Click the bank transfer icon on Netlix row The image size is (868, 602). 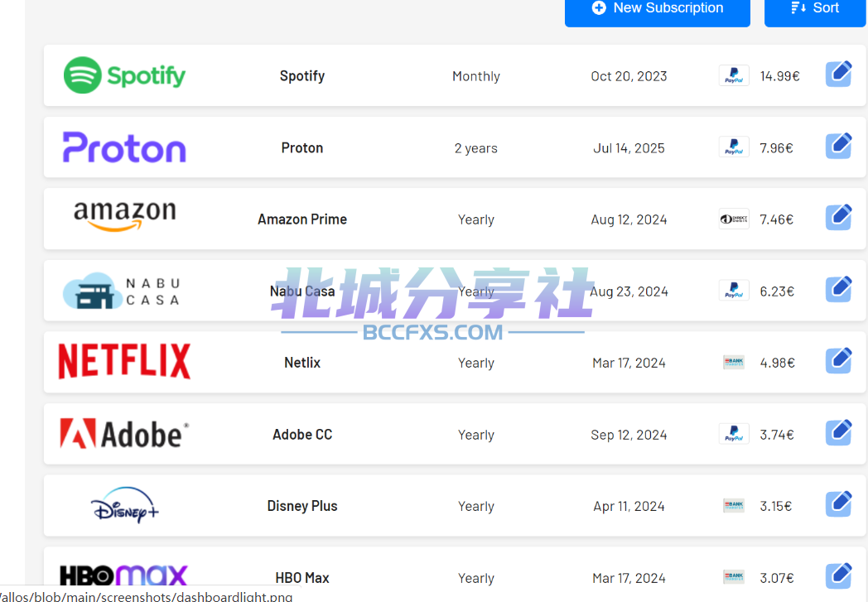click(734, 363)
